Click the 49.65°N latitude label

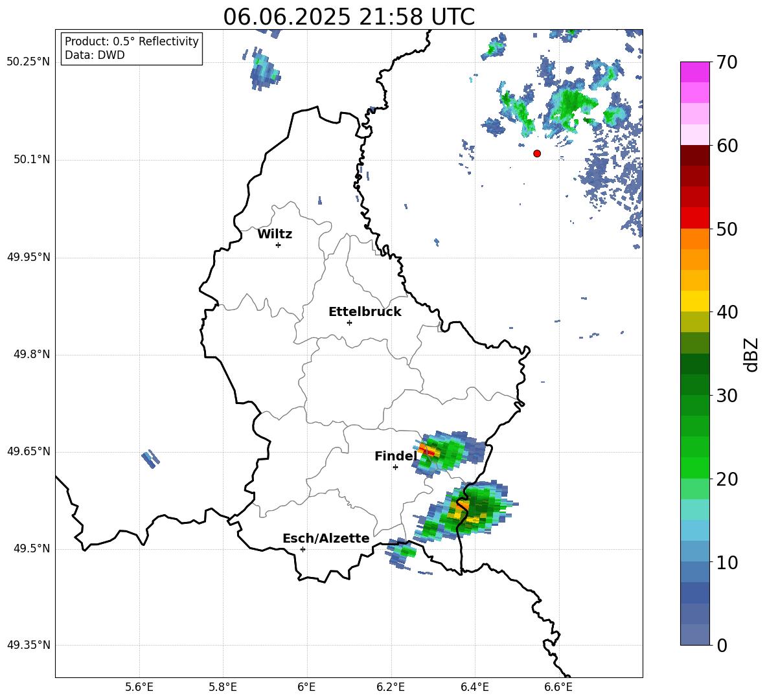29,451
